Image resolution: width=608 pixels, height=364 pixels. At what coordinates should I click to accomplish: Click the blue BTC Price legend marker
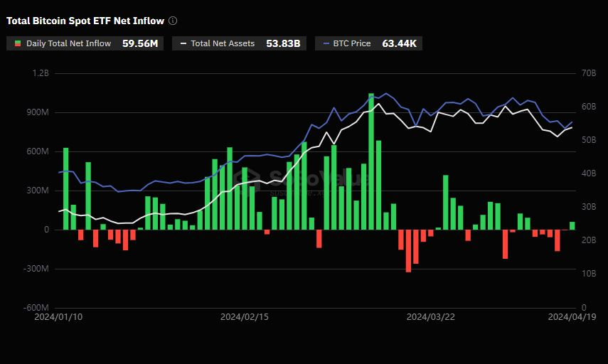326,43
